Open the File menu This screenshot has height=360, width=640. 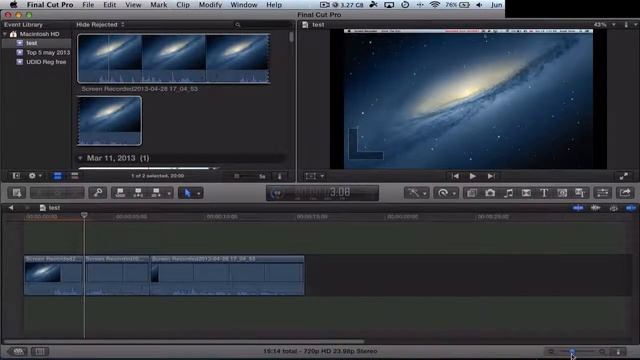pos(88,5)
